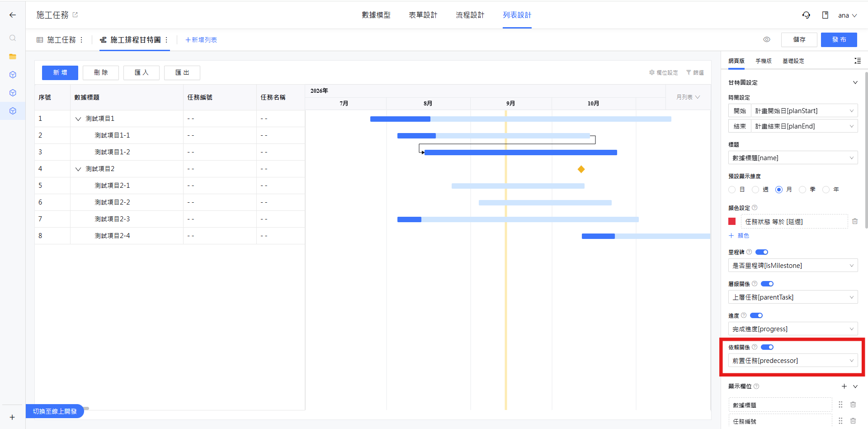Open the more menu beside 施工任務 list tab

81,40
